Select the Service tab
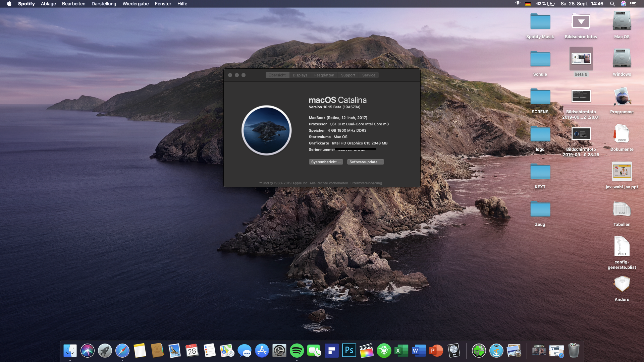 369,75
